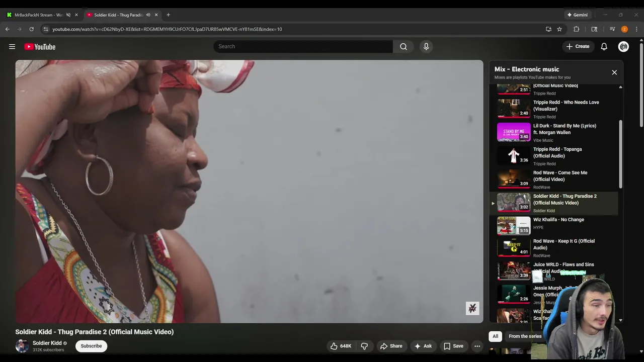Screen dimensions: 644x362
Task: Play Rod Wave - Keep It G thumbnail
Action: pyautogui.click(x=514, y=247)
